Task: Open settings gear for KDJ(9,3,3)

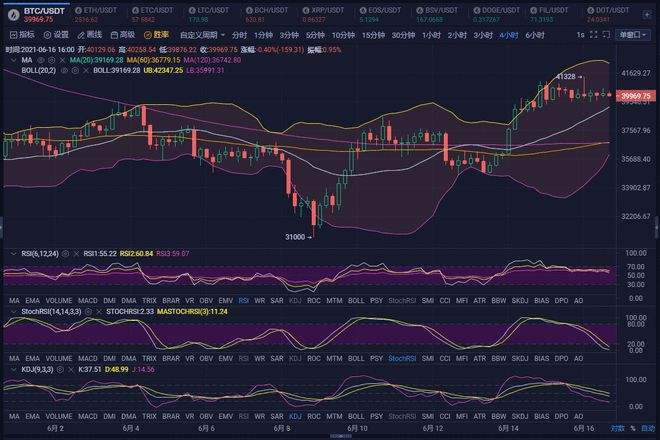Action: pos(60,370)
